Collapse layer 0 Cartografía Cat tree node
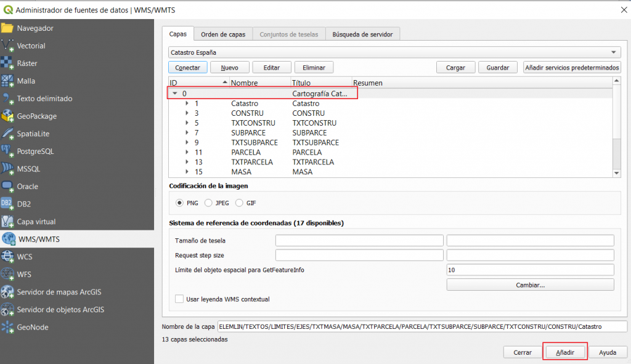 pos(175,94)
